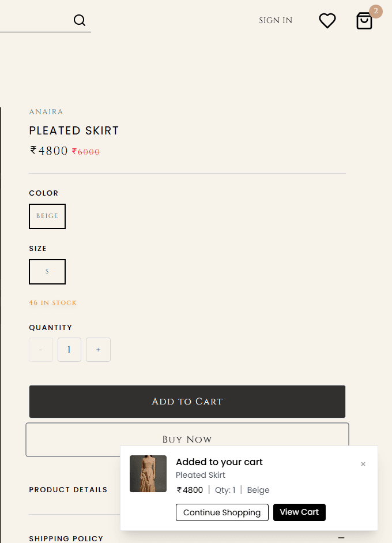392x543 pixels.
Task: Click the Shipping Policy heading
Action: click(x=66, y=538)
